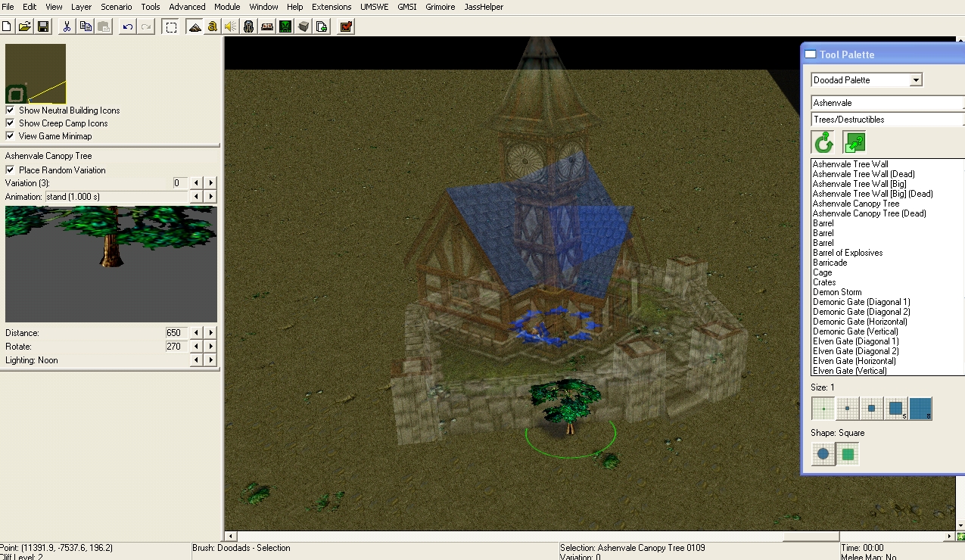Open the Advanced menu
The image size is (965, 560).
click(x=187, y=7)
